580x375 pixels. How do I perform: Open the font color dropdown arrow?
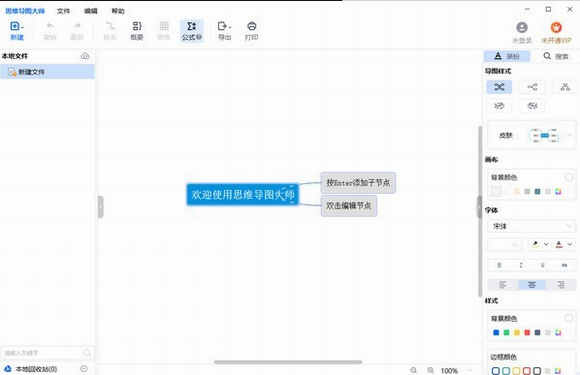[x=570, y=244]
